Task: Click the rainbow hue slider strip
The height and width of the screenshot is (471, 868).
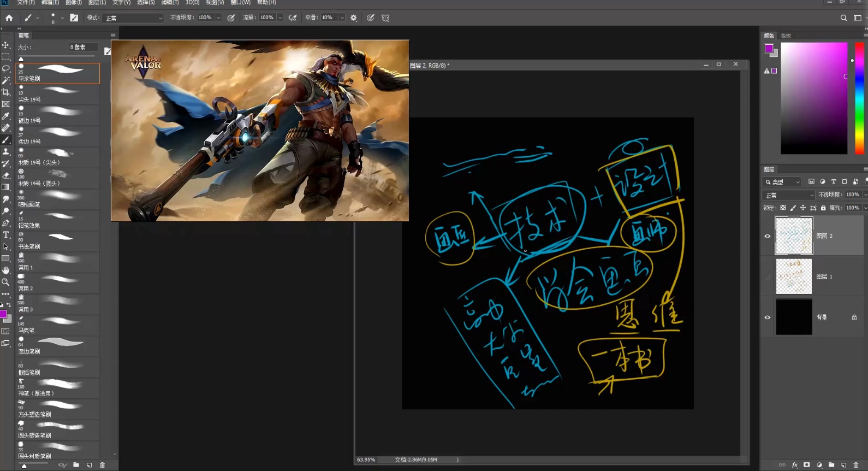Action: (x=859, y=98)
